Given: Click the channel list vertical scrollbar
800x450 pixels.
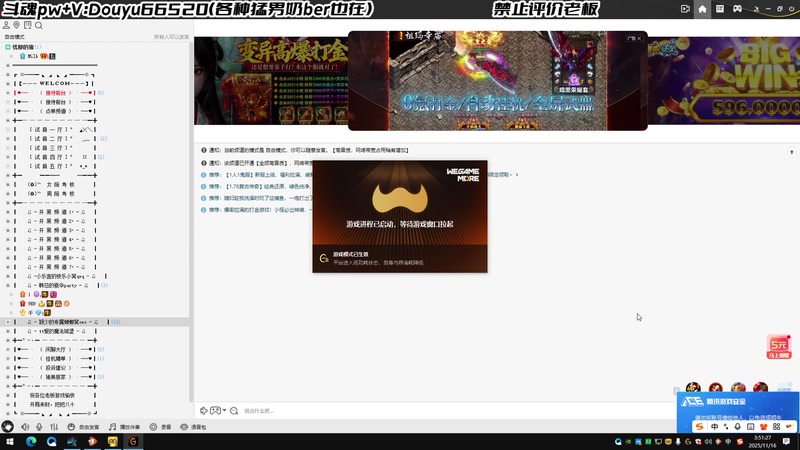Looking at the screenshot, I should tap(191, 222).
